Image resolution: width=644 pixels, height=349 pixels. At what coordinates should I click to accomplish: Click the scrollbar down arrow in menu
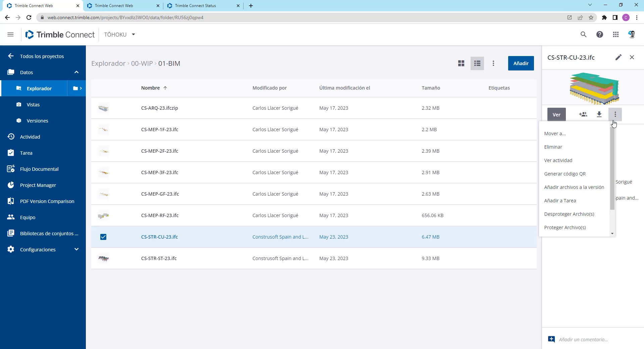coord(612,234)
